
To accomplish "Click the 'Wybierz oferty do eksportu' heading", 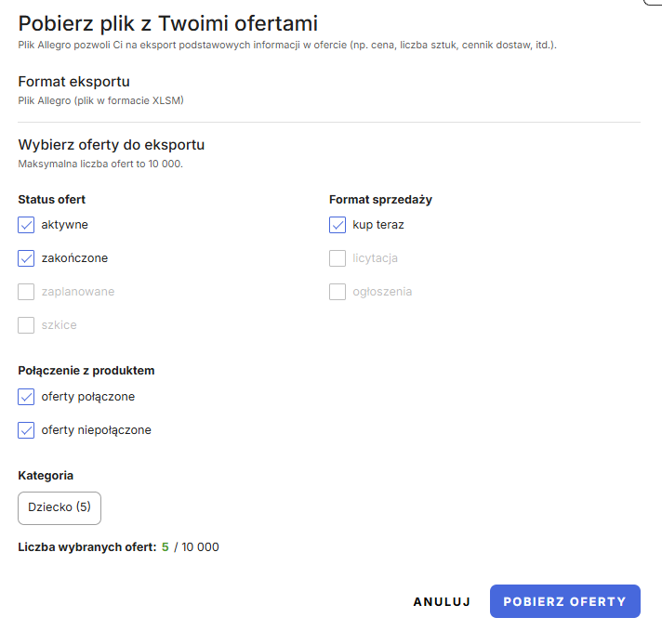I will (112, 145).
